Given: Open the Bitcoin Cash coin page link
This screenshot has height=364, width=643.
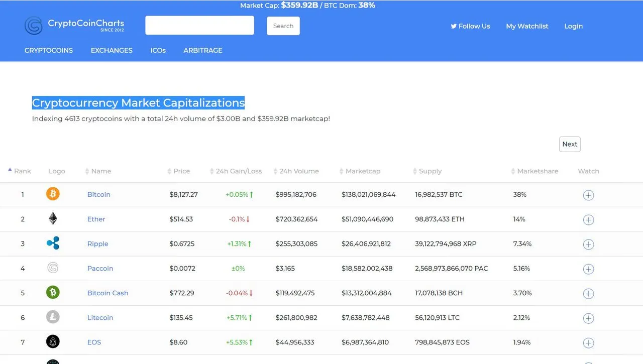Looking at the screenshot, I should 108,293.
